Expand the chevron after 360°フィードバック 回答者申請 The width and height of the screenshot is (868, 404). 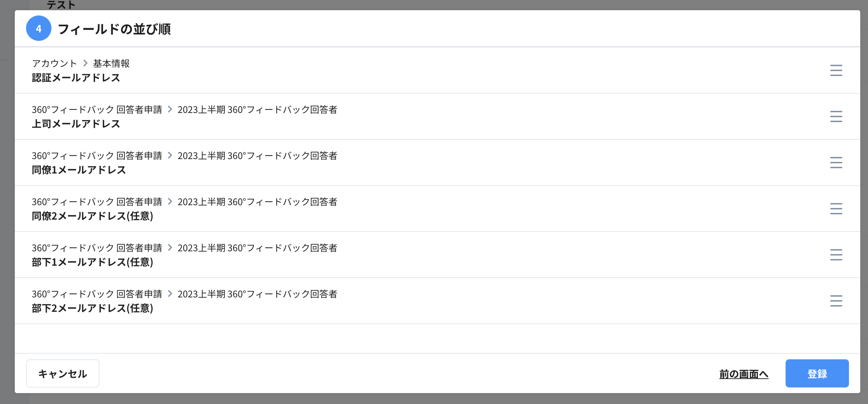[170, 109]
